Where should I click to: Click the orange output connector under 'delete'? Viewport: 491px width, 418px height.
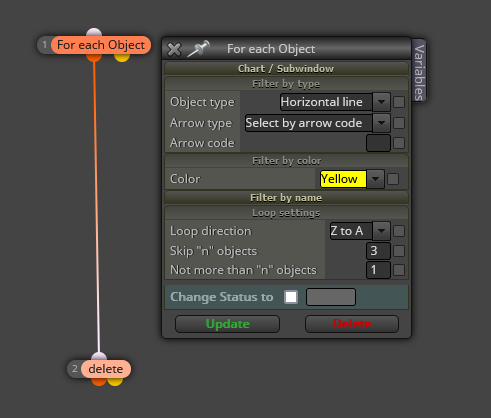[x=99, y=382]
